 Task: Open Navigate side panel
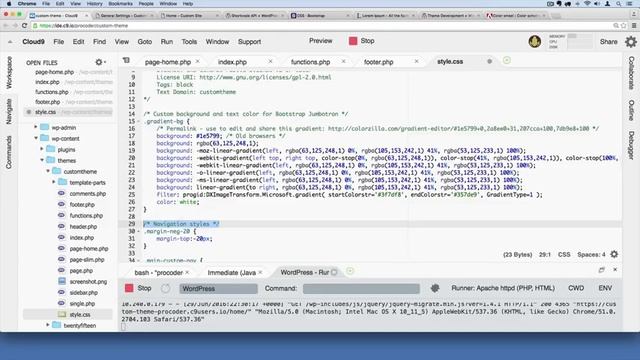(9, 111)
